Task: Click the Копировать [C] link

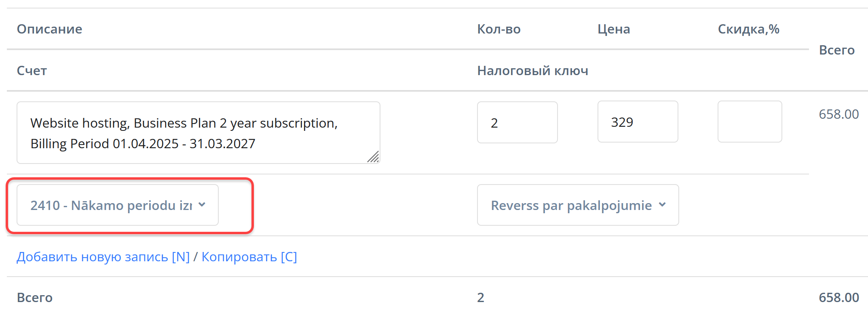Action: [x=249, y=257]
